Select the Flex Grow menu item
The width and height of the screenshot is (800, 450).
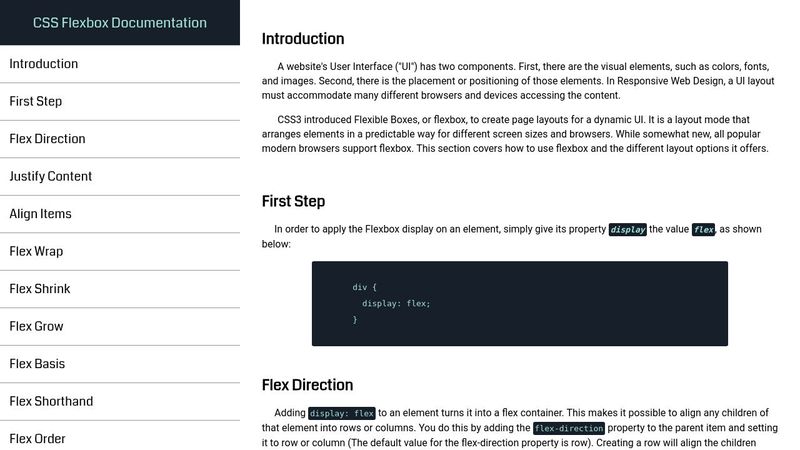tap(120, 327)
